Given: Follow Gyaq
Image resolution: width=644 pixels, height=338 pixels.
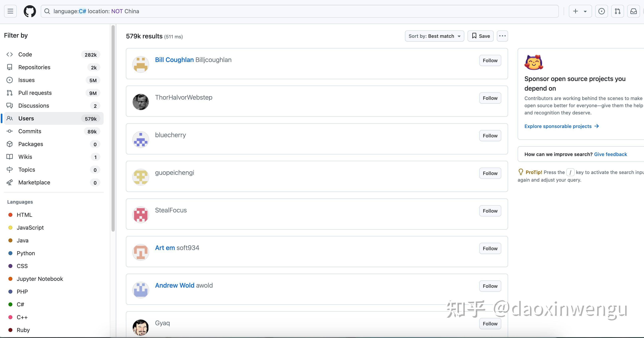Looking at the screenshot, I should pyautogui.click(x=490, y=324).
